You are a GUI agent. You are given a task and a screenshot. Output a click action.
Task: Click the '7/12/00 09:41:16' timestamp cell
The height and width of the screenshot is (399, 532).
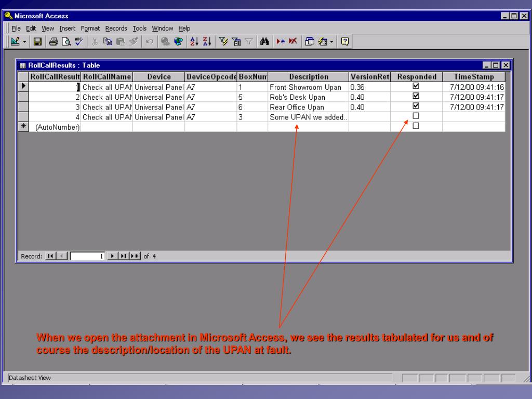coord(474,87)
